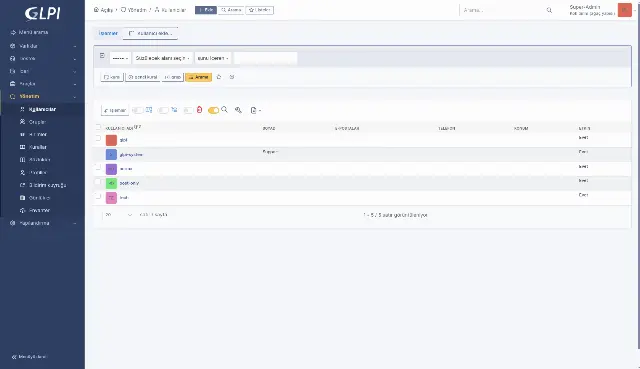This screenshot has height=369, width=640.
Task: Open Günlükler in the sidebar
Action: click(x=39, y=198)
